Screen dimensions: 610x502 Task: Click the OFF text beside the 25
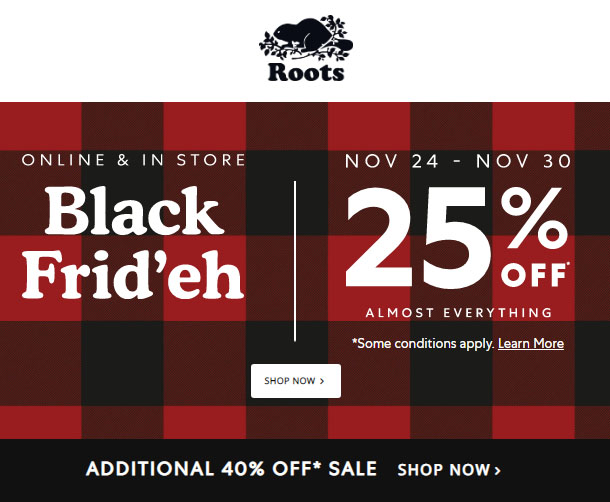[x=535, y=274]
